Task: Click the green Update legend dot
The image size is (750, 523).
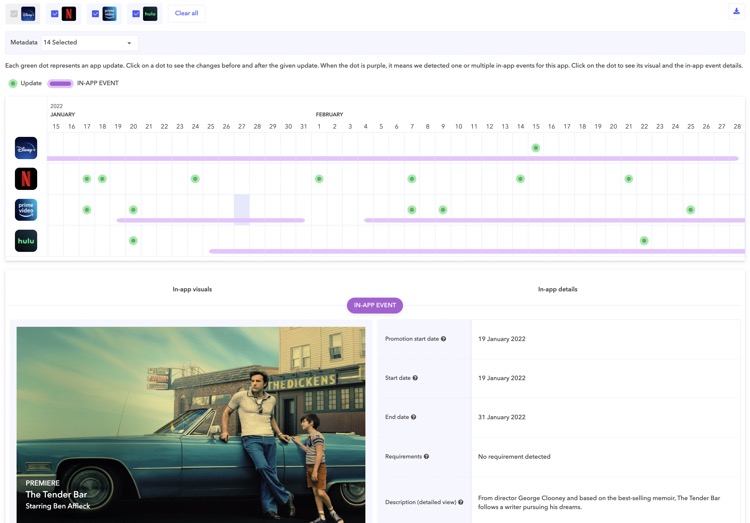Action: click(13, 83)
